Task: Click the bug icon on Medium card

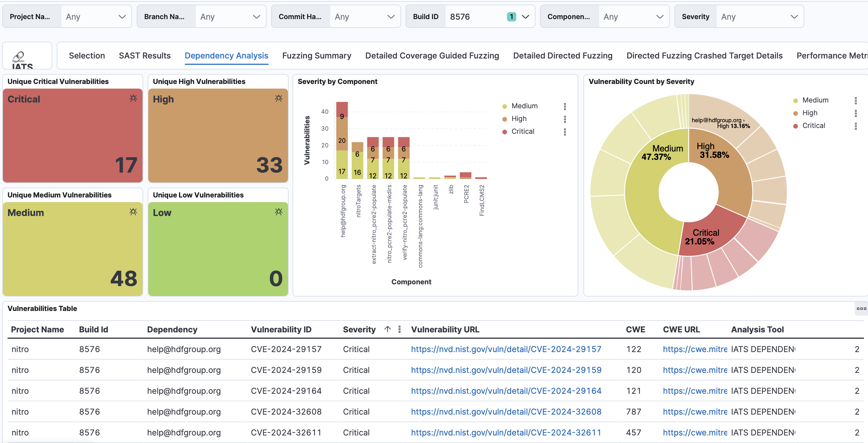Action: click(x=134, y=212)
